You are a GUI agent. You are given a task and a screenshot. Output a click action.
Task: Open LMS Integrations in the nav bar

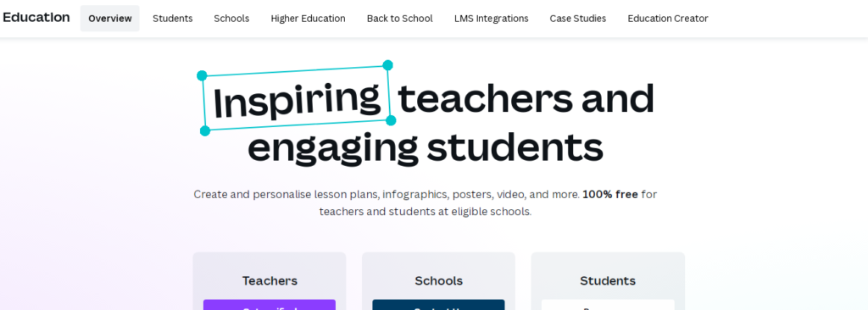[491, 19]
